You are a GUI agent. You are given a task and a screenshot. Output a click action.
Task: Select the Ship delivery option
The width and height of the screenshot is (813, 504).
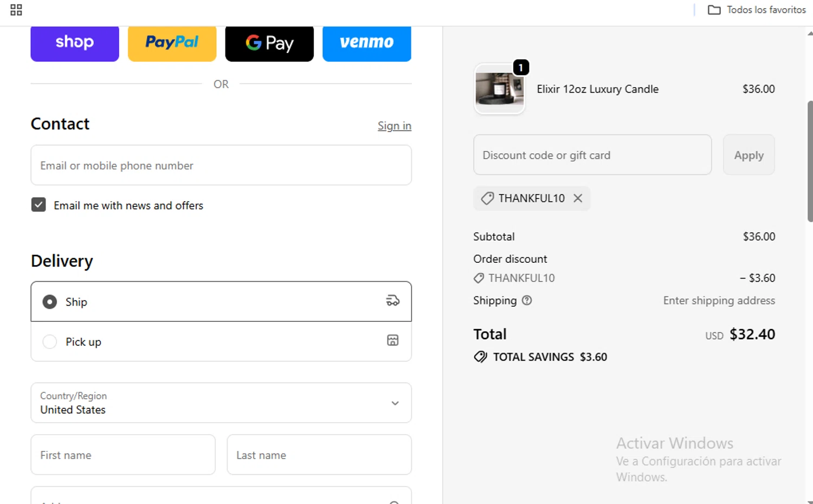pyautogui.click(x=50, y=302)
